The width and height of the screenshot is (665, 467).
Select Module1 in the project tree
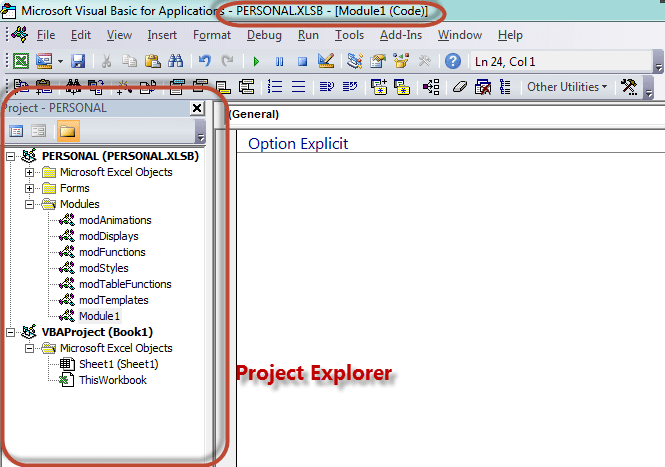[99, 316]
